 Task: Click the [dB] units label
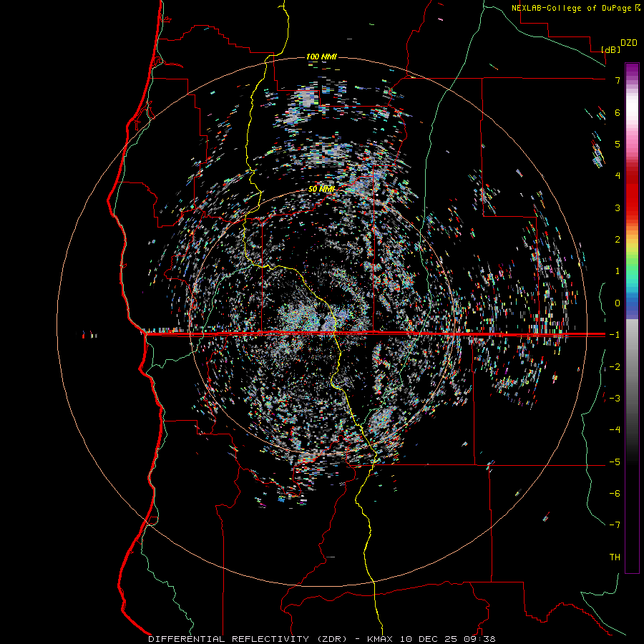(611, 49)
